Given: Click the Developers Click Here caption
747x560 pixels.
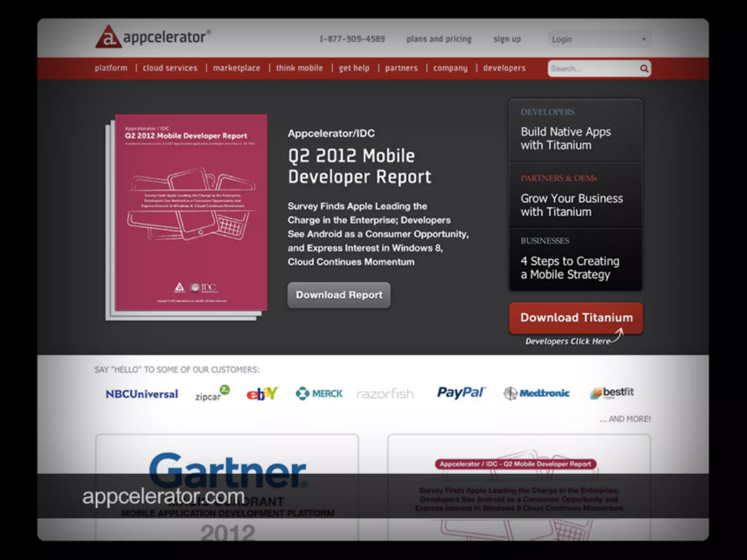Looking at the screenshot, I should click(568, 341).
